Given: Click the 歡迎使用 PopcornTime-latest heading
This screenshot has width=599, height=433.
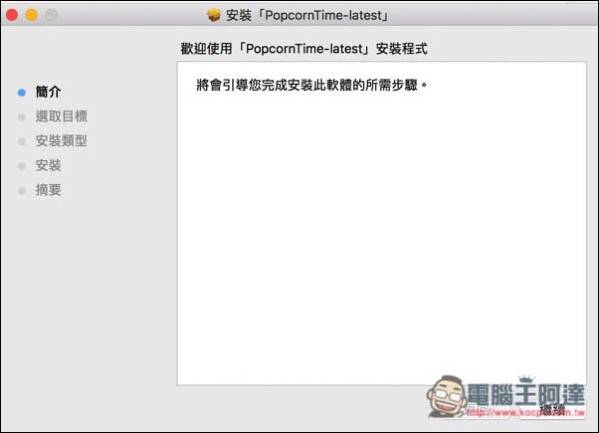Looking at the screenshot, I should click(304, 49).
